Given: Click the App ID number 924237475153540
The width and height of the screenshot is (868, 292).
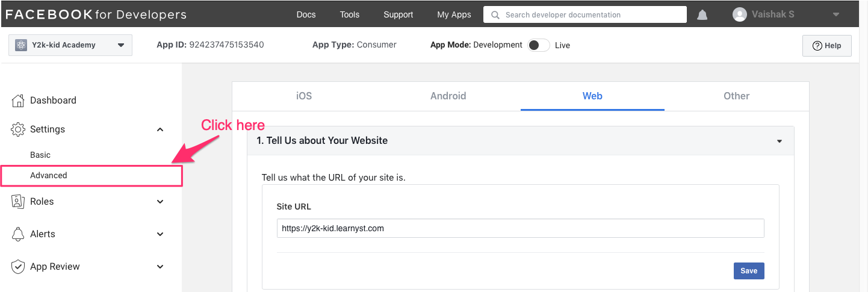Looking at the screenshot, I should (x=226, y=45).
